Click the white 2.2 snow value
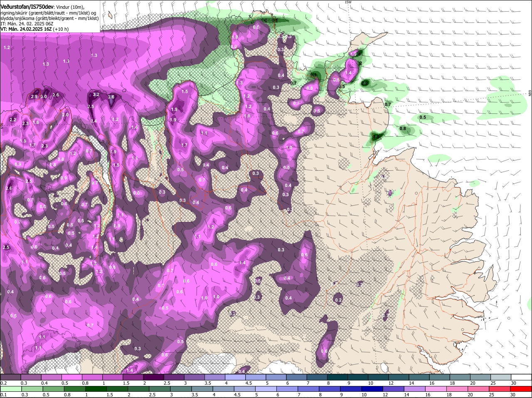This screenshot has height=398, width=532. click(13, 120)
